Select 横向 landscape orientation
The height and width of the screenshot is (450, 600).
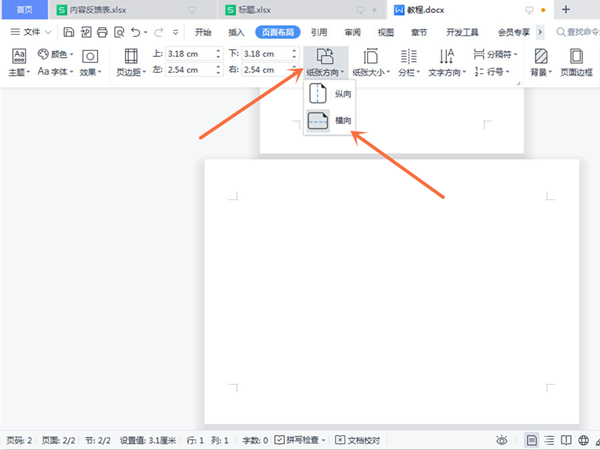tap(330, 121)
